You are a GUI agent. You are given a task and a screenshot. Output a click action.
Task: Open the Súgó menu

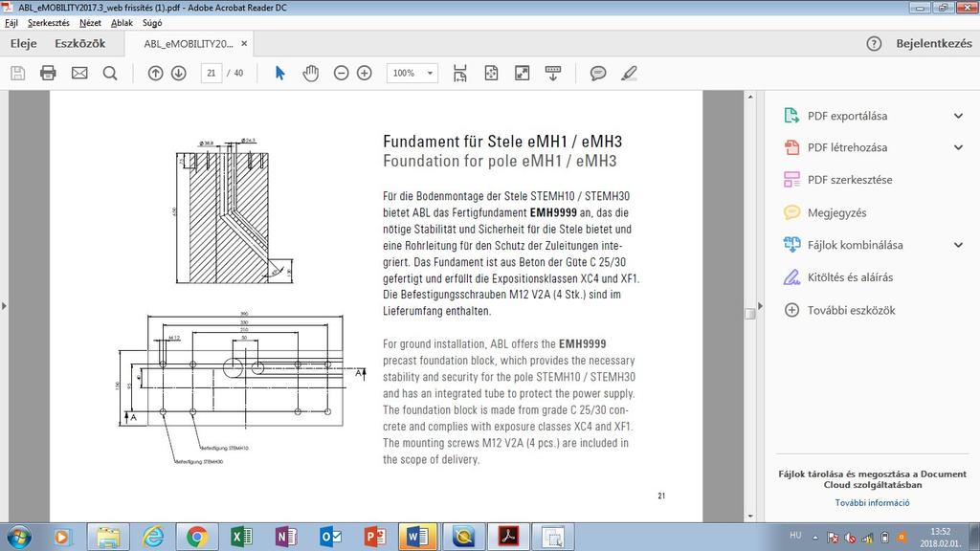[152, 23]
